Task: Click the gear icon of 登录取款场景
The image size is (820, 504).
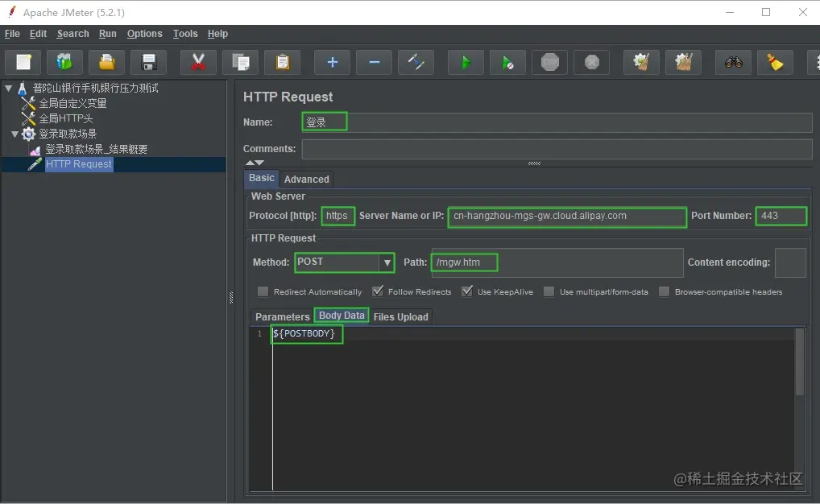Action: 28,134
